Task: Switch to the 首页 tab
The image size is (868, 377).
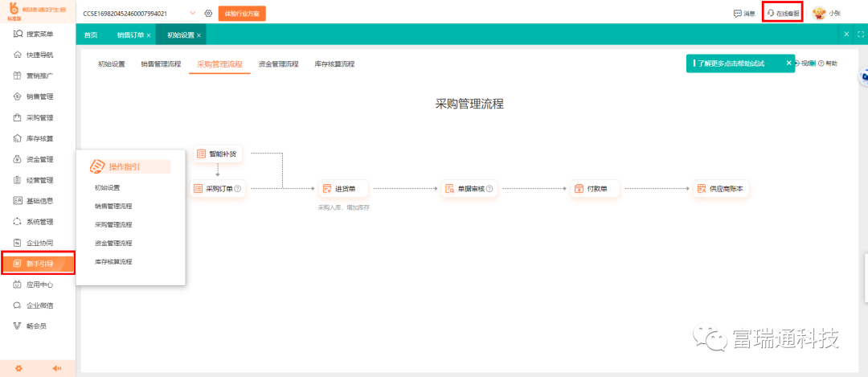Action: tap(91, 35)
